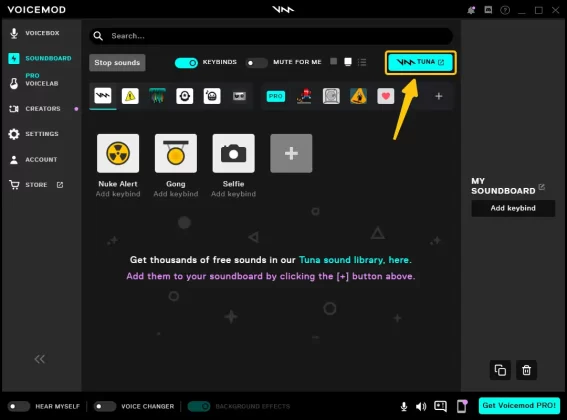
Task: Open the Store external link
Action: click(x=60, y=185)
